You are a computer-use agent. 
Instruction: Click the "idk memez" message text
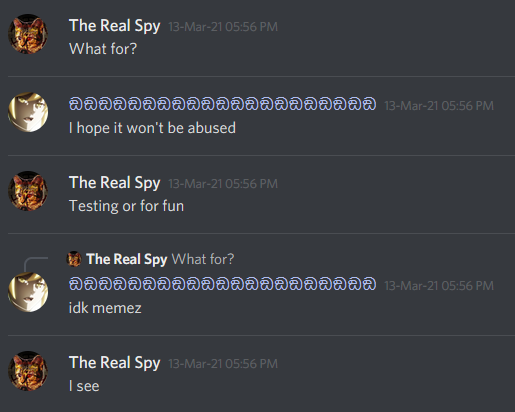(x=105, y=308)
